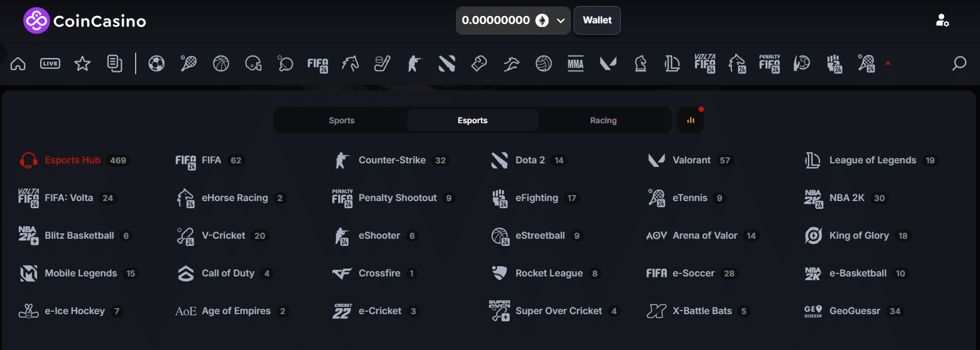Open GeoGuessr category
Viewport: 980px width, 350px height.
pyautogui.click(x=853, y=311)
